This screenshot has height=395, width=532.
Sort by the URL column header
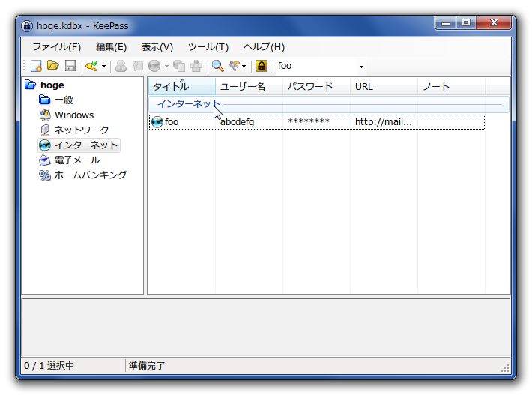pos(384,86)
